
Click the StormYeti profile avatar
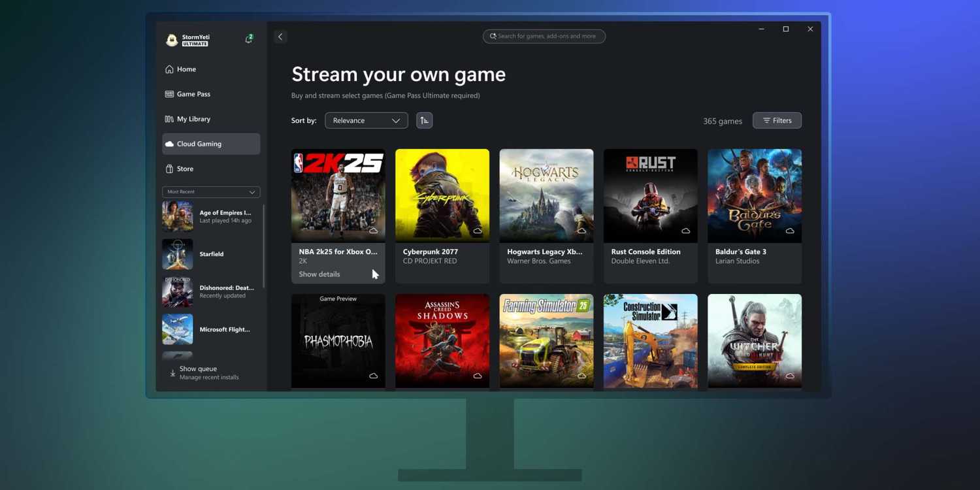[172, 39]
